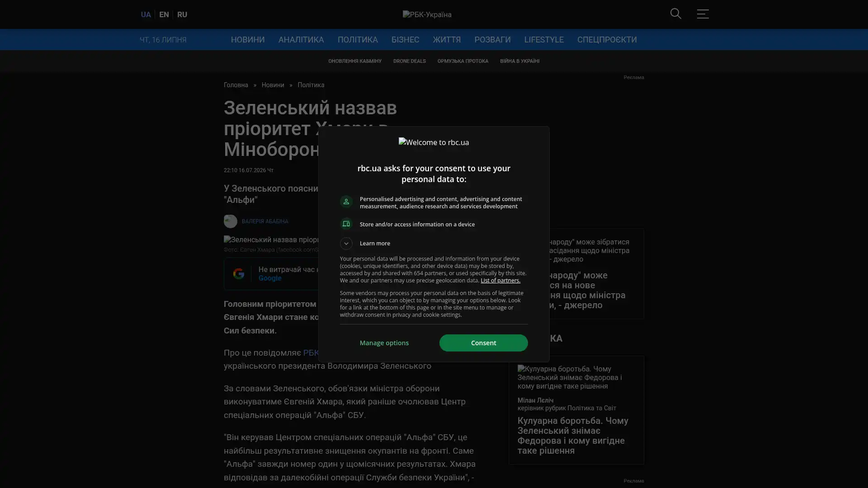This screenshot has height=488, width=868.
Task: Open the АНАЛІТИКА menu section
Action: tap(301, 40)
